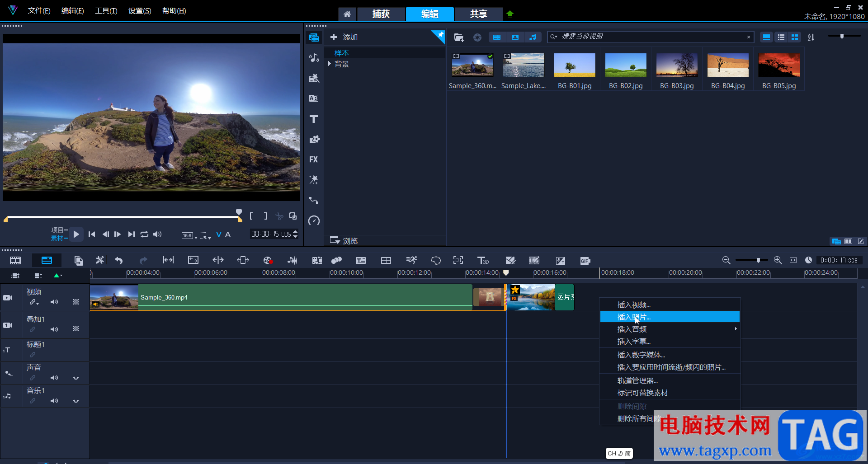Switch to the 共享 tab
The image size is (868, 464).
pos(478,14)
